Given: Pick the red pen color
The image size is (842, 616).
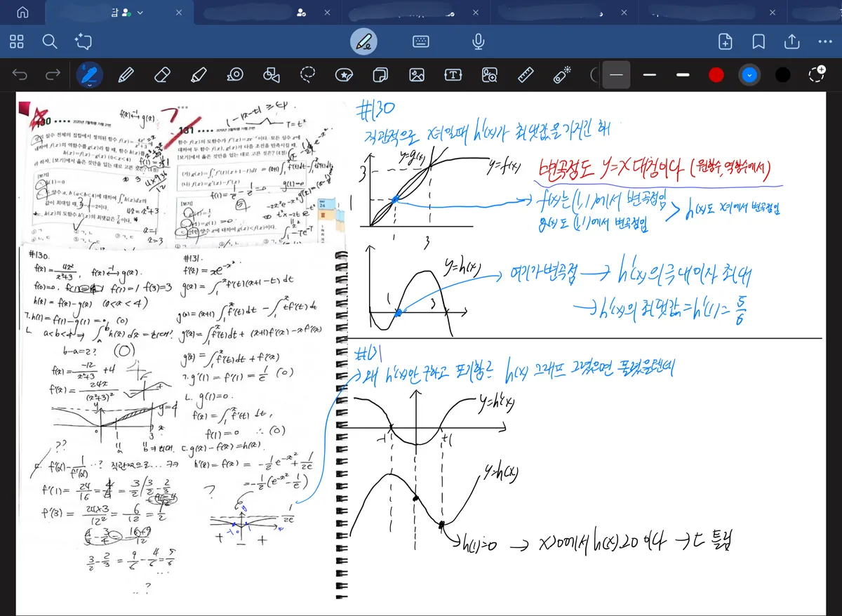Looking at the screenshot, I should coord(716,74).
